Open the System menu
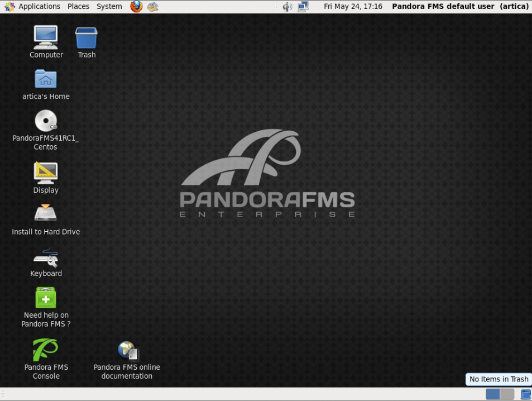The height and width of the screenshot is (401, 532). coord(109,7)
